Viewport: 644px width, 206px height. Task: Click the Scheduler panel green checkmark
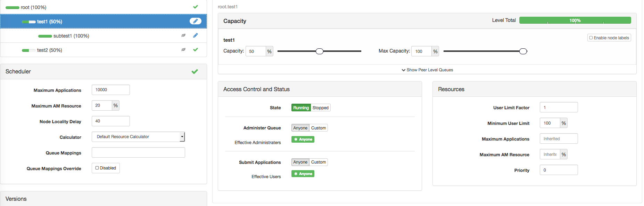click(x=195, y=71)
